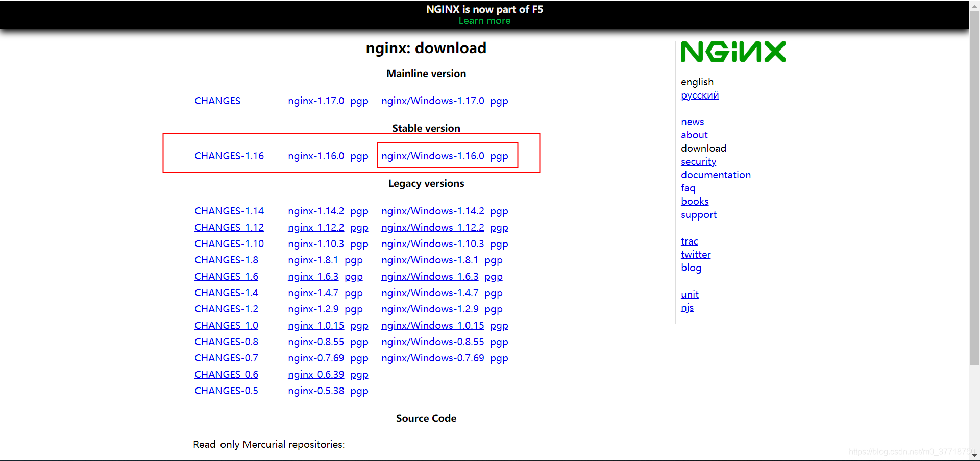Open CHANGES-1.8 link
Image resolution: width=980 pixels, height=461 pixels.
pos(226,260)
